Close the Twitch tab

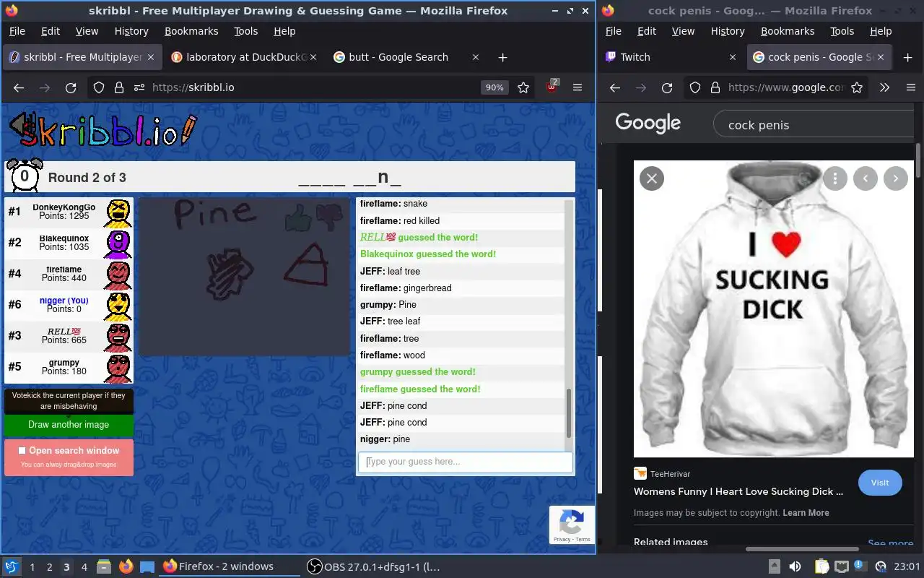click(733, 57)
